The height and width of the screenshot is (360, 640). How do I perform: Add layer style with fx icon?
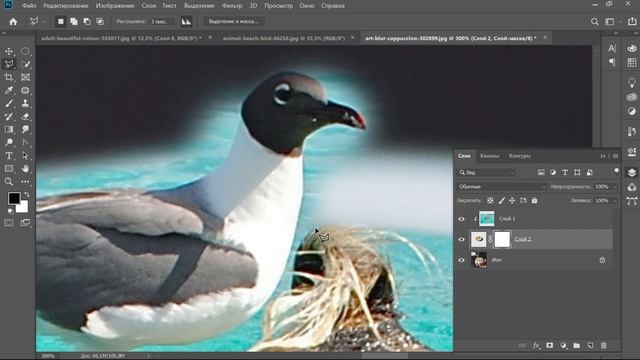tap(536, 345)
